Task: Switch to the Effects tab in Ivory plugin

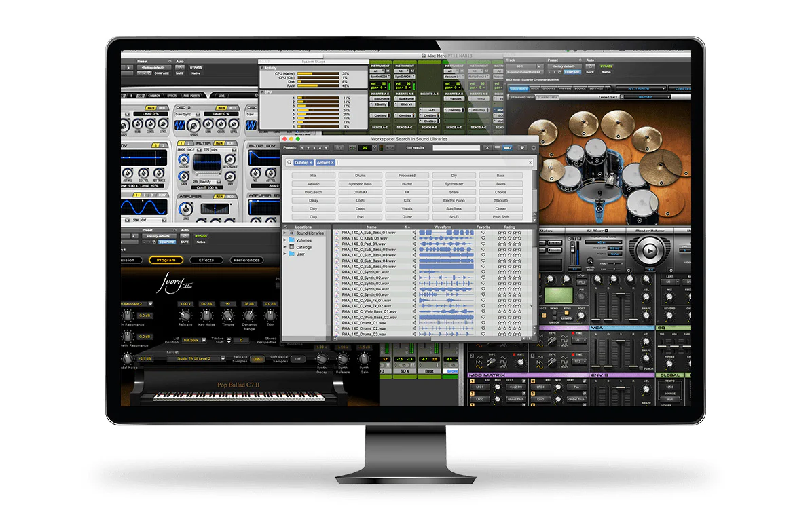Action: click(x=206, y=260)
